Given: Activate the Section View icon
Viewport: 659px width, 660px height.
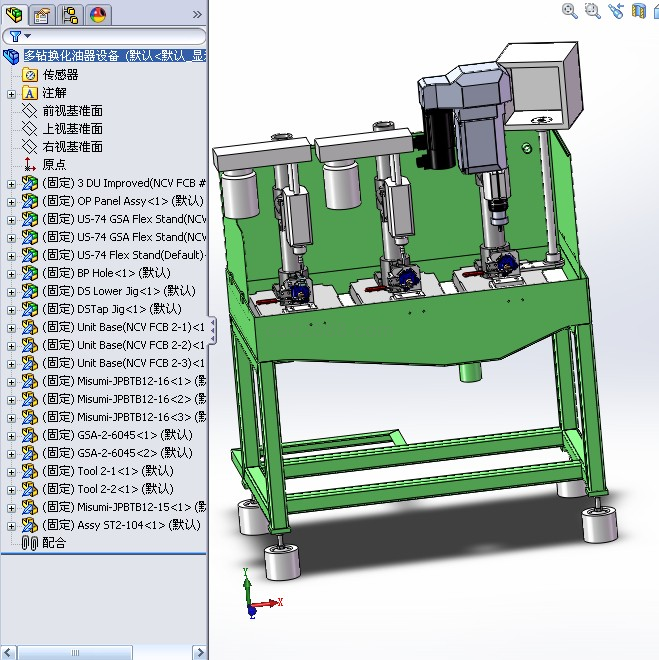Looking at the screenshot, I should (640, 11).
